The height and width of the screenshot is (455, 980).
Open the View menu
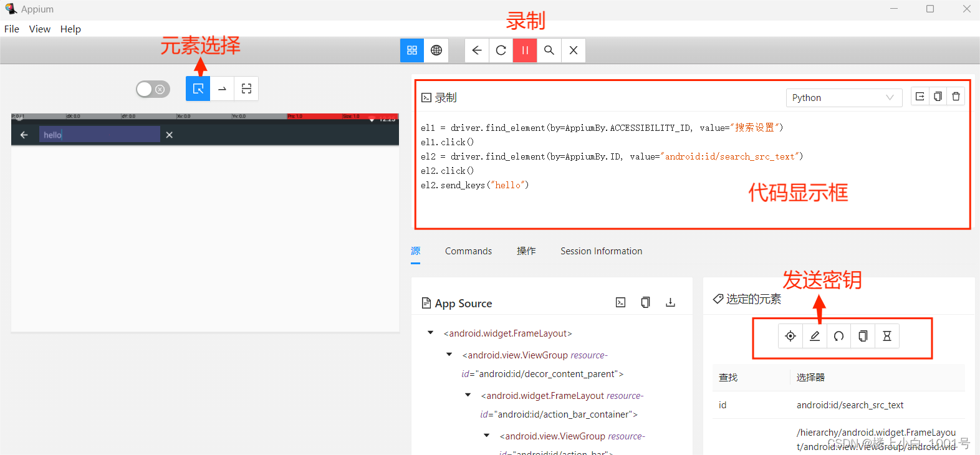click(x=40, y=29)
